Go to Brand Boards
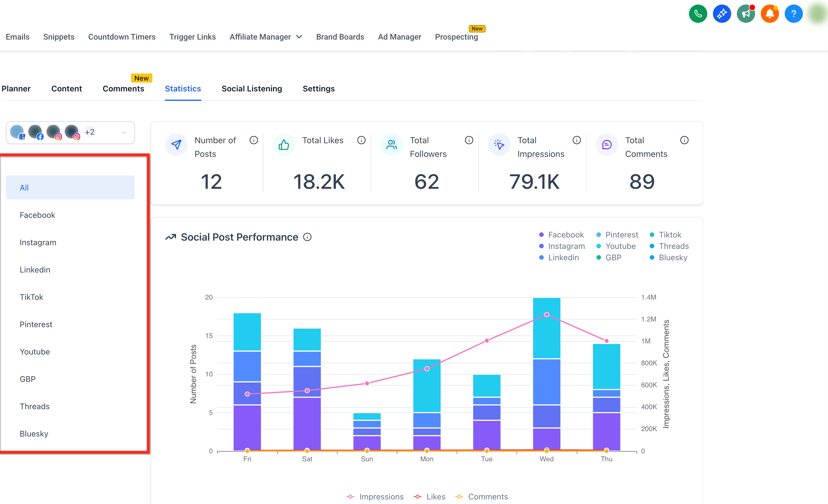Viewport: 828px width, 504px height. 340,37
